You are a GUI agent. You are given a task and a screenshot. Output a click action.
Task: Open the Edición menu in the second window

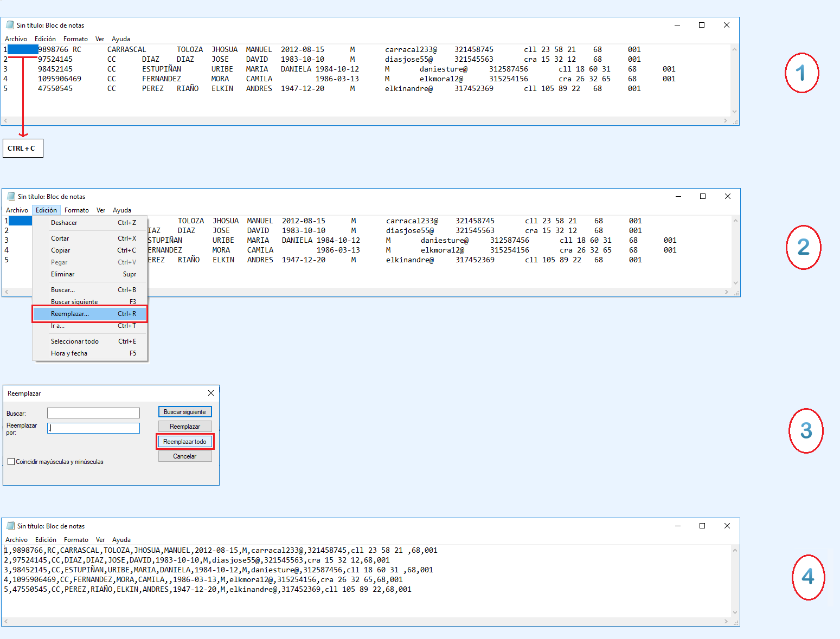coord(46,210)
